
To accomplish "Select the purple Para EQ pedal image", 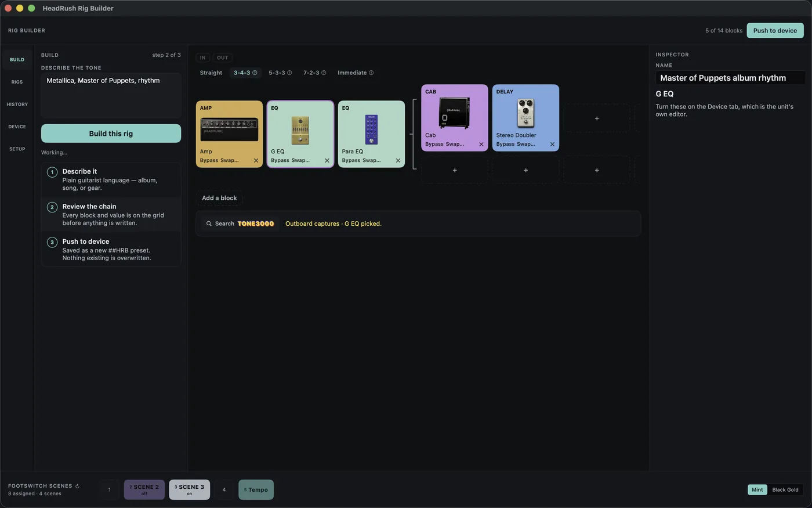I will [x=371, y=129].
